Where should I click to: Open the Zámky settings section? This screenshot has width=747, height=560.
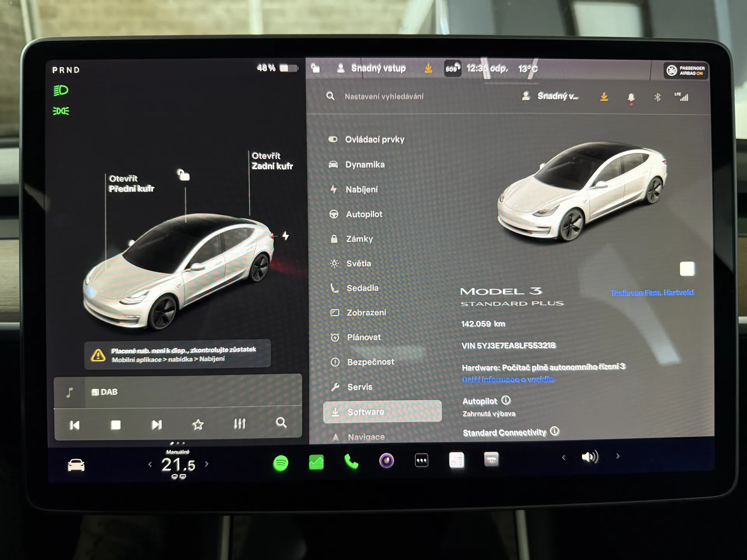click(x=359, y=239)
